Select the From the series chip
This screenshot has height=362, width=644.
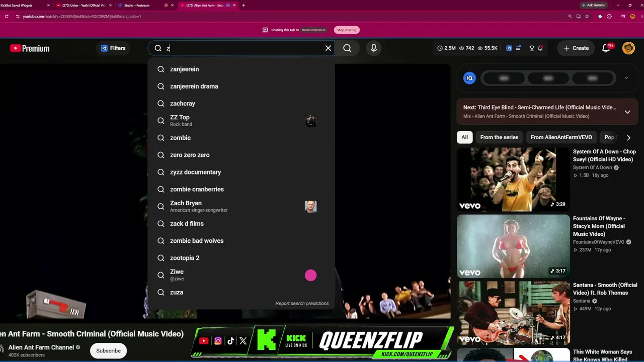[x=499, y=137]
